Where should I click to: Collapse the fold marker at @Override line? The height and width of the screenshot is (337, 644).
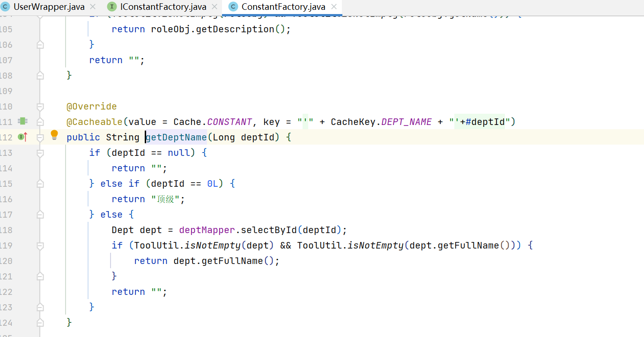tap(40, 106)
